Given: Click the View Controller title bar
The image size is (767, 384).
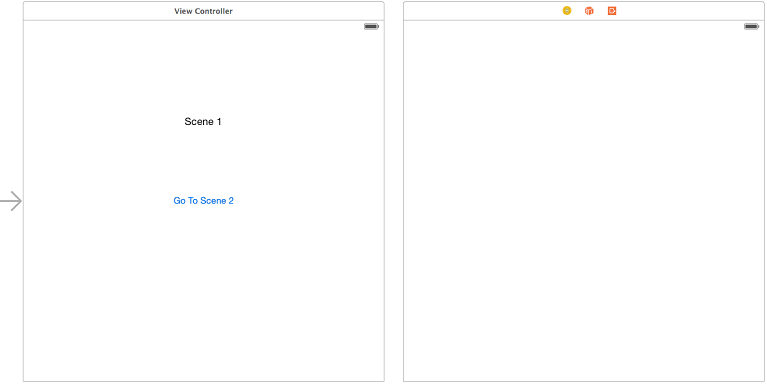Looking at the screenshot, I should coord(203,11).
